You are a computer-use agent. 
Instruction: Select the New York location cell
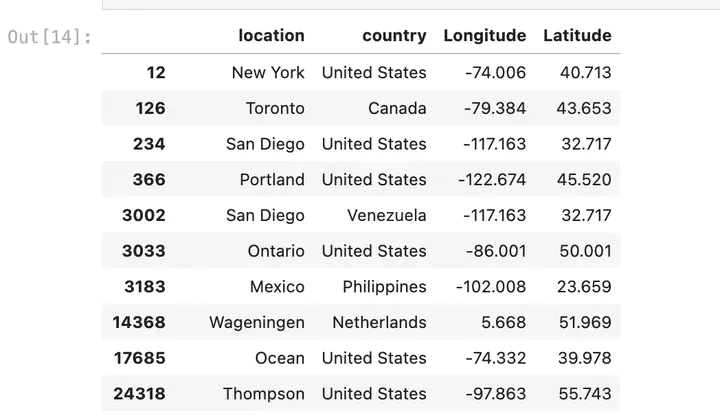[x=268, y=72]
